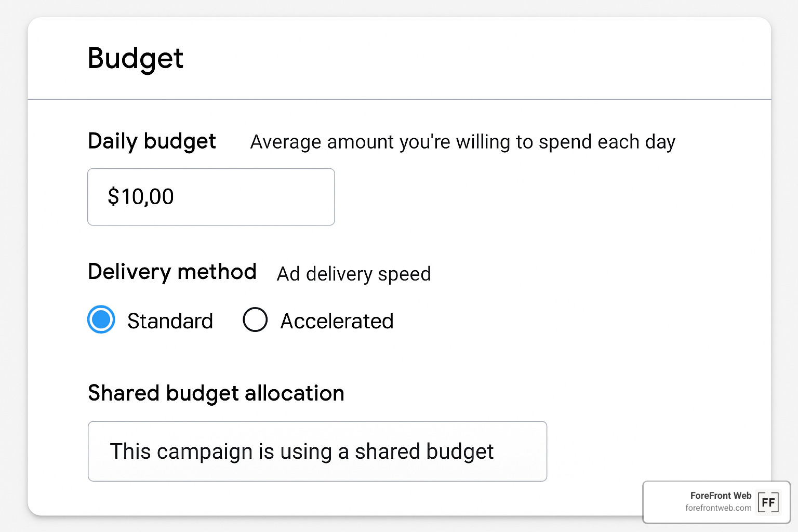Click the Accelerated option label text
The height and width of the screenshot is (532, 798).
tap(337, 321)
